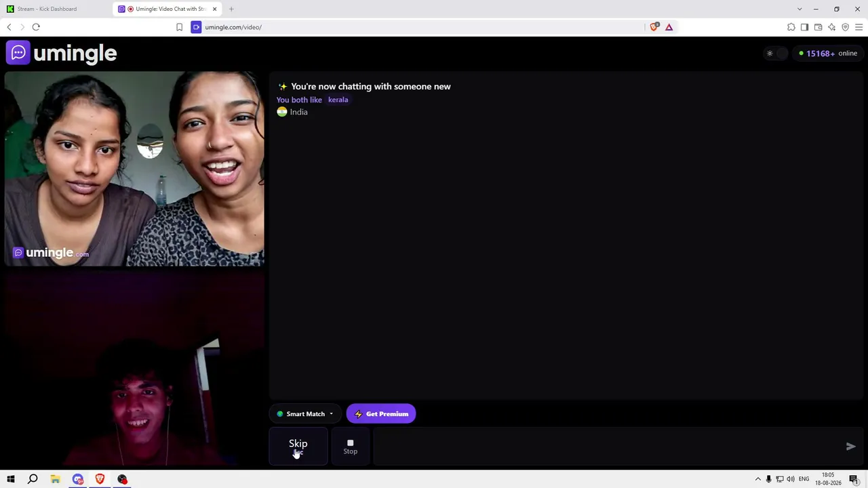Click the stranger's video feed
Viewport: 868px width, 488px height.
click(134, 169)
